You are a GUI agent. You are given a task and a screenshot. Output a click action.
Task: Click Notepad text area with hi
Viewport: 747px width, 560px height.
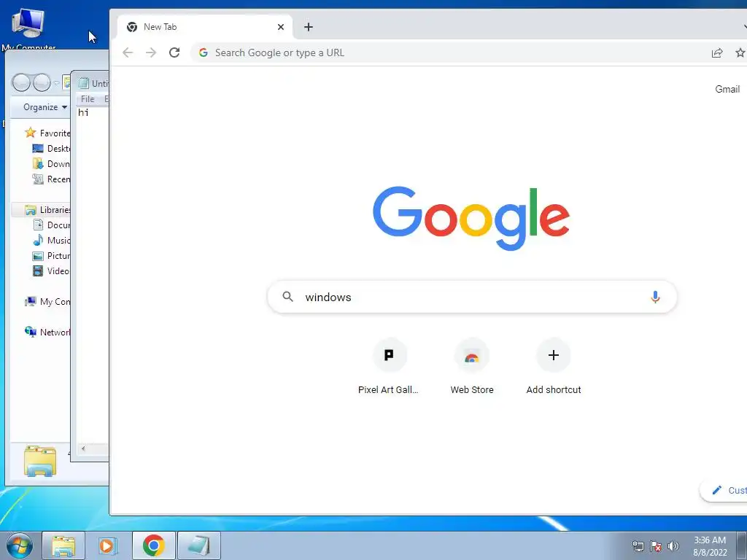pyautogui.click(x=93, y=276)
